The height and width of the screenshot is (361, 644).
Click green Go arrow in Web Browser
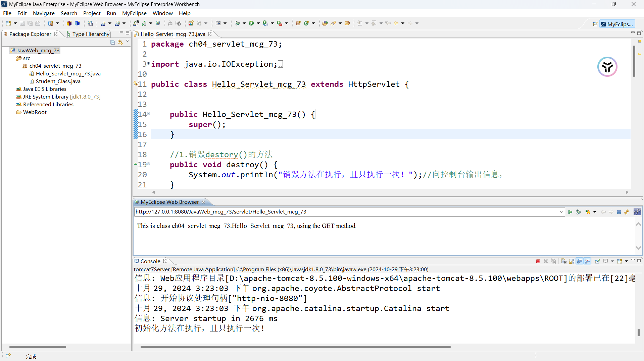pyautogui.click(x=570, y=212)
